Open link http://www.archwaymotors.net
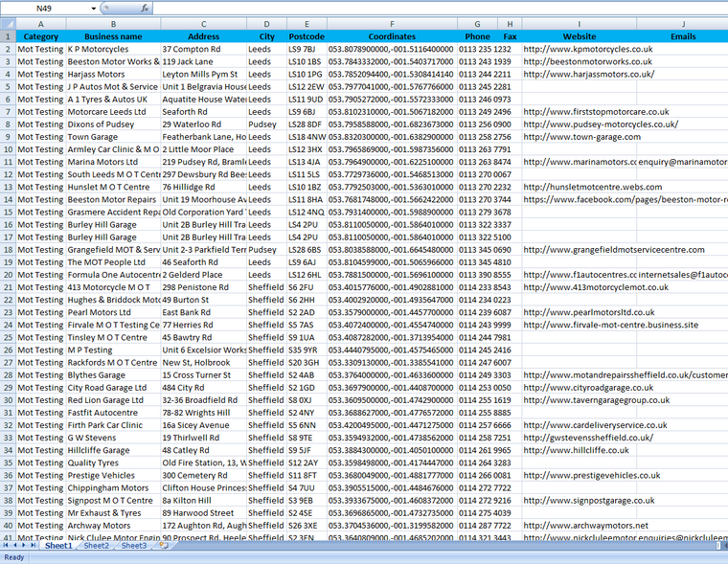 (x=585, y=526)
